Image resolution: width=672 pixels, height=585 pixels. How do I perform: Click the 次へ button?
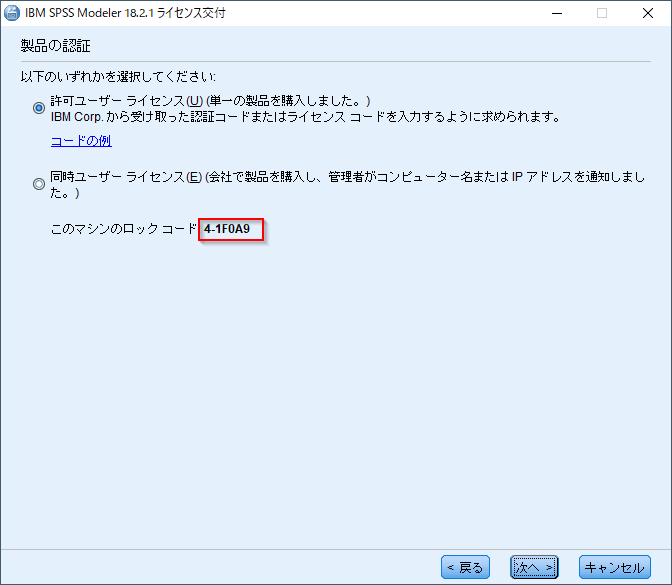(x=534, y=567)
